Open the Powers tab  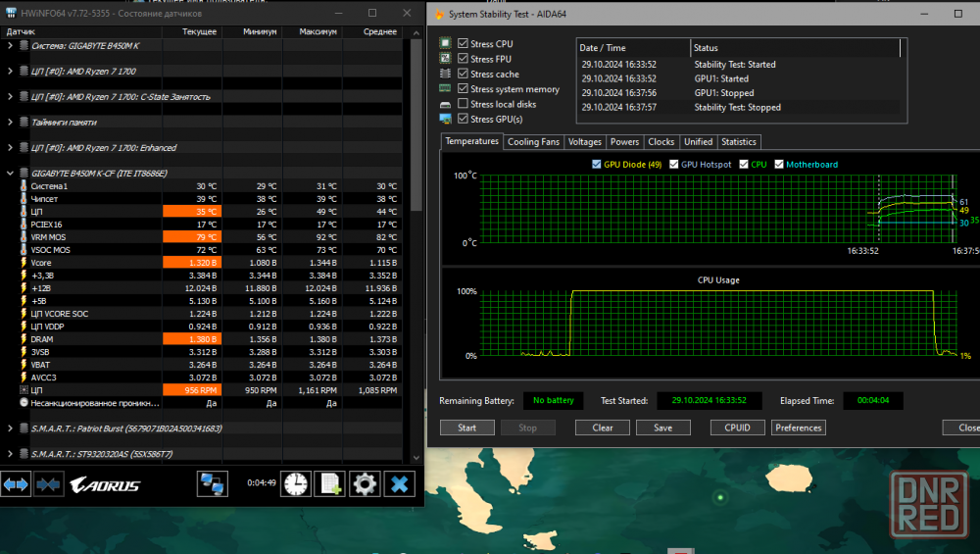(624, 142)
